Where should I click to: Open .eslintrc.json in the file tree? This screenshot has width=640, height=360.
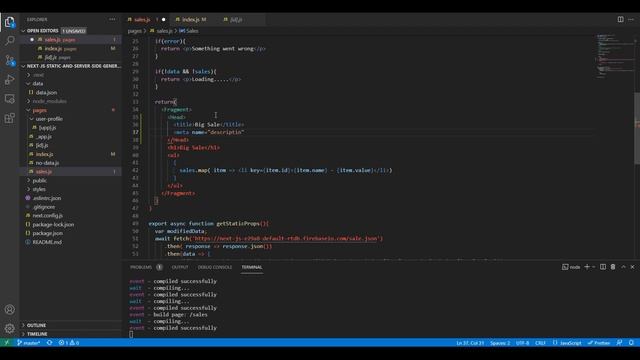[71, 198]
